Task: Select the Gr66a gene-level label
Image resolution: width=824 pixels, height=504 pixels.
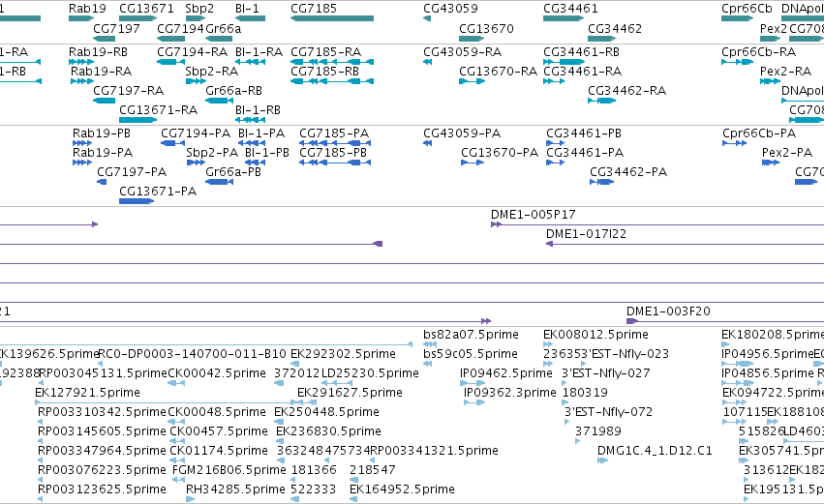Action: (224, 28)
